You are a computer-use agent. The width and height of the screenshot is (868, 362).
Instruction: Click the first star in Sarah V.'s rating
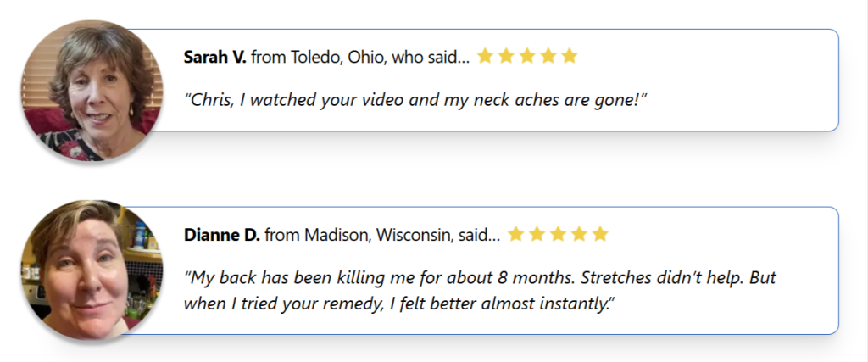point(485,57)
